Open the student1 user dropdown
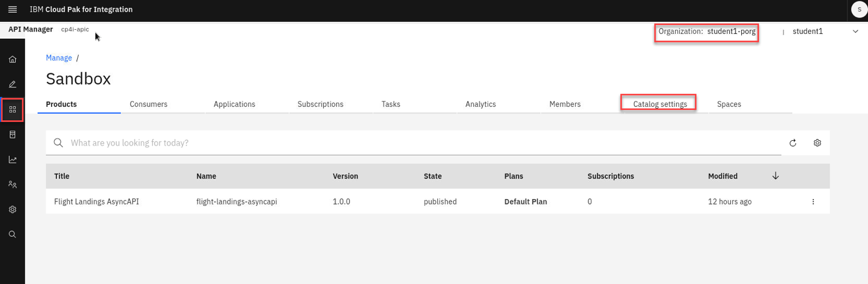The image size is (868, 284). [825, 32]
